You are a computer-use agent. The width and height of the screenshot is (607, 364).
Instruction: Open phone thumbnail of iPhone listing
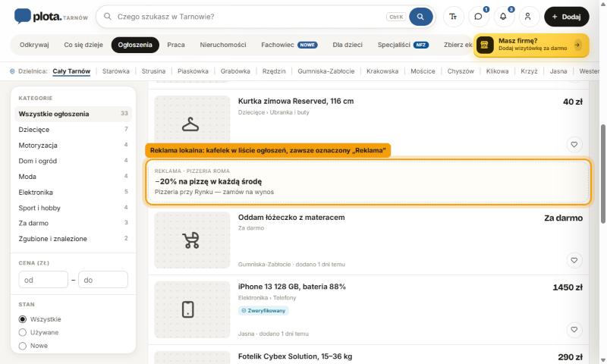coord(193,309)
